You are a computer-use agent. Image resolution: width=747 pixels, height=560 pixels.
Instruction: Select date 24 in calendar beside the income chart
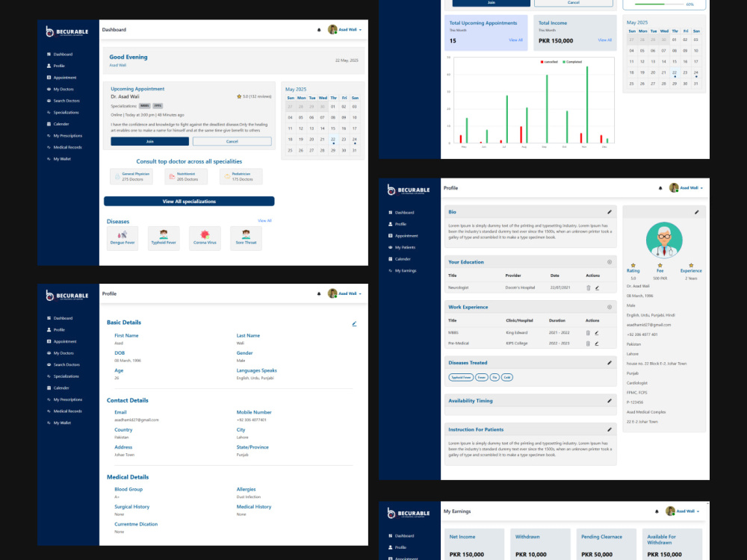pos(696,73)
